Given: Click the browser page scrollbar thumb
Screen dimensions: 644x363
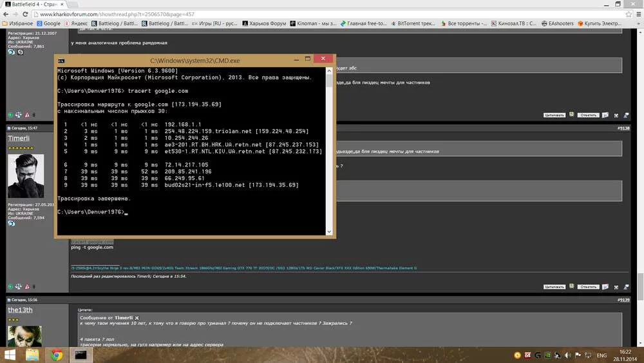Looking at the screenshot, I should [641, 286].
